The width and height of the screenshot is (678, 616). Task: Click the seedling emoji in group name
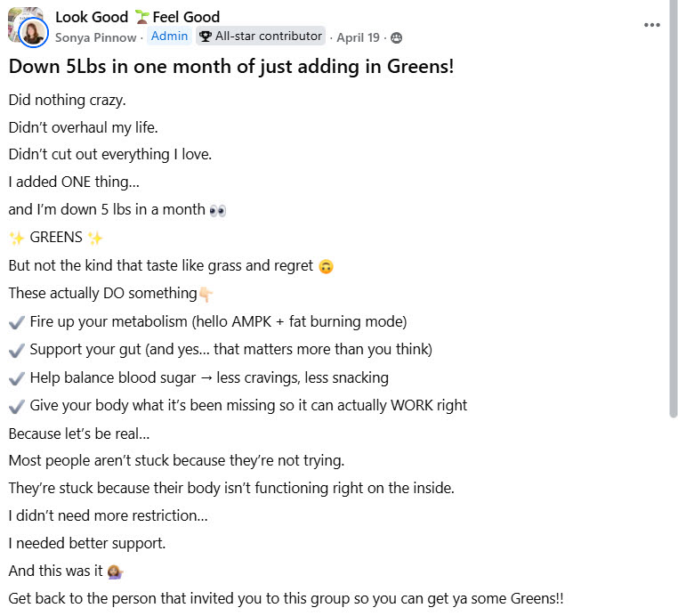141,17
